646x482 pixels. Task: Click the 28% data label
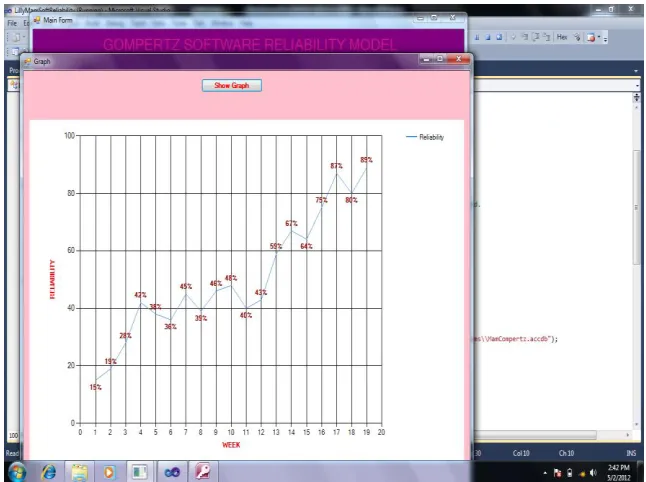click(x=126, y=336)
